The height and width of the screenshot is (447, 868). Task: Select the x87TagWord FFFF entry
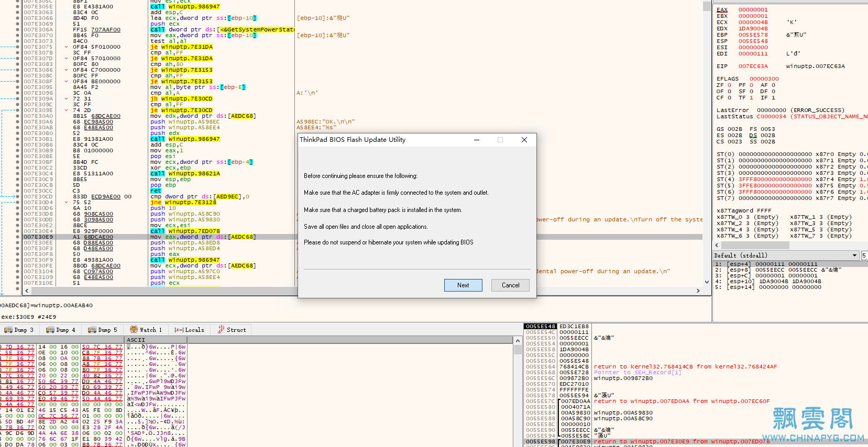tap(744, 211)
